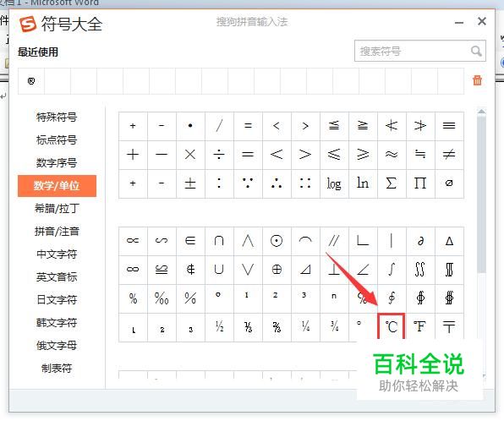Click the scrollbar up arrow
The image size is (504, 421).
tap(481, 112)
